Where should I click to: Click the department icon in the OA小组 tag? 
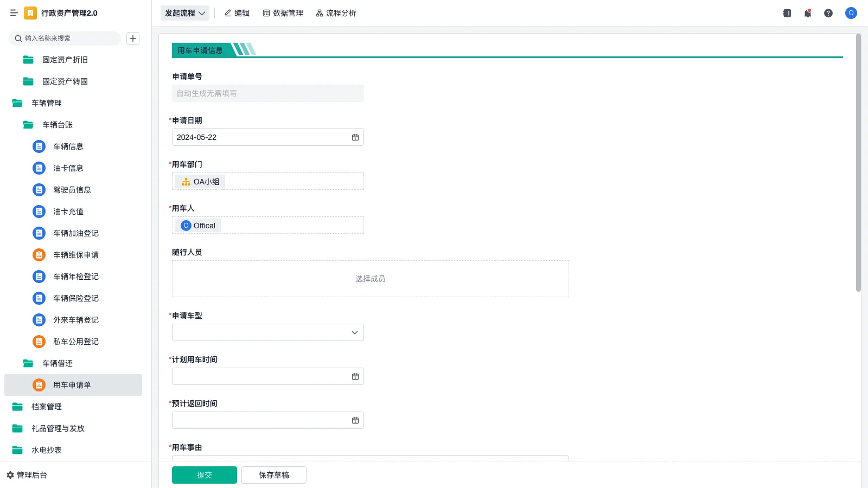186,182
